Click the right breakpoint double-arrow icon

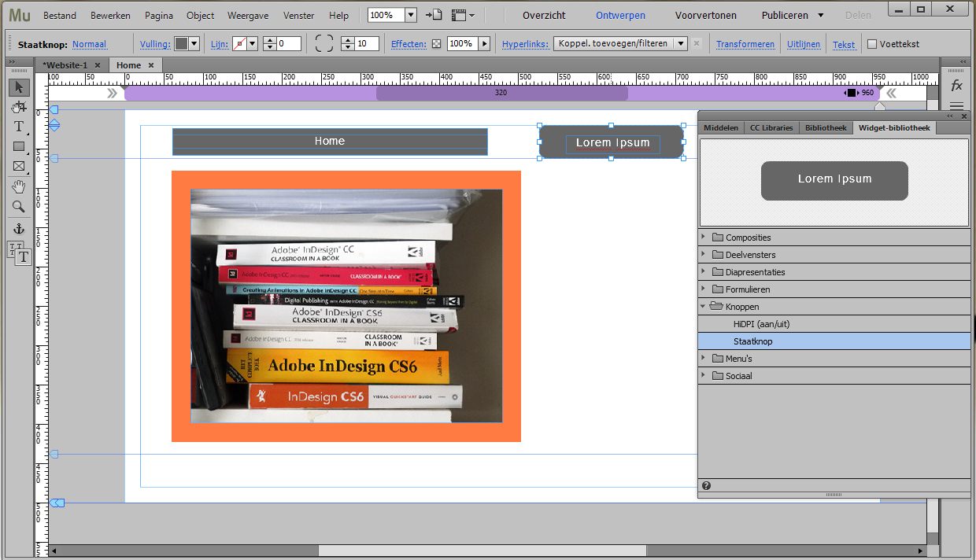(891, 93)
